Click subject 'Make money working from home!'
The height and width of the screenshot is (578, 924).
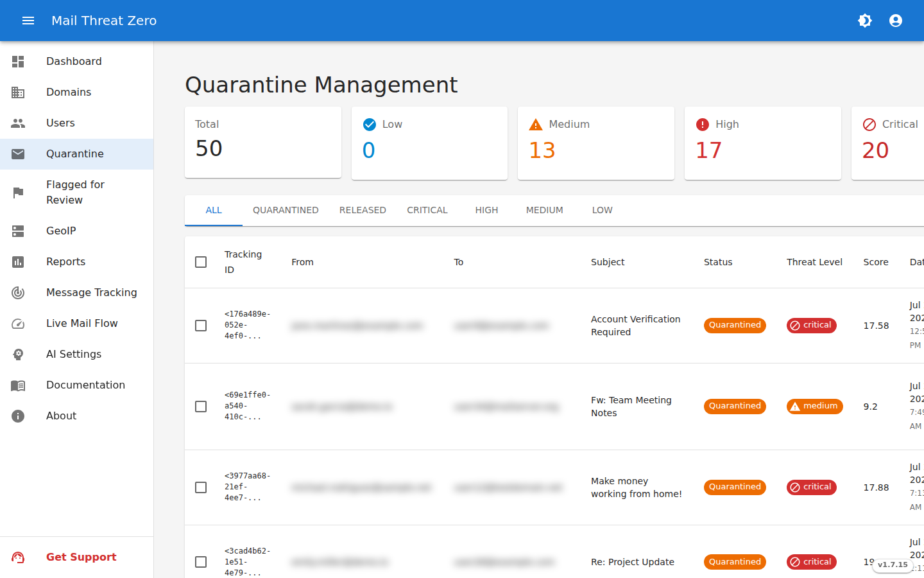(637, 487)
